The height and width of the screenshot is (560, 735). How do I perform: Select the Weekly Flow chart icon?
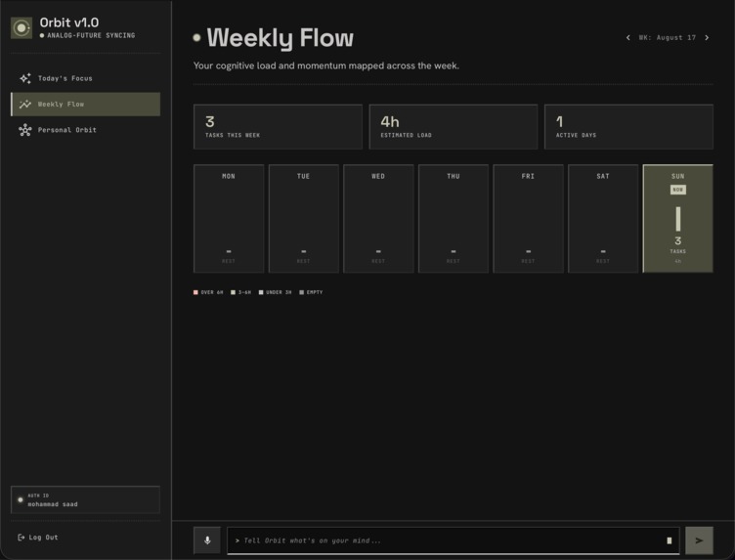coord(25,104)
